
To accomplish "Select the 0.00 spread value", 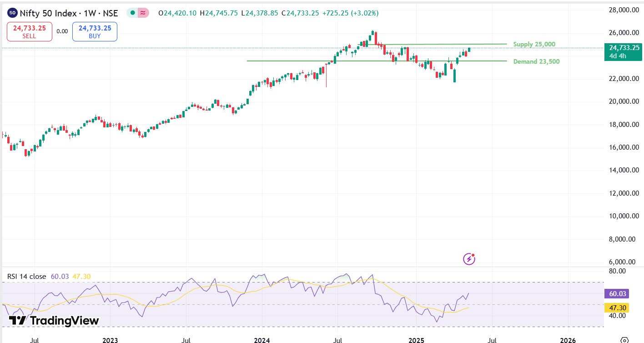I will [x=62, y=31].
